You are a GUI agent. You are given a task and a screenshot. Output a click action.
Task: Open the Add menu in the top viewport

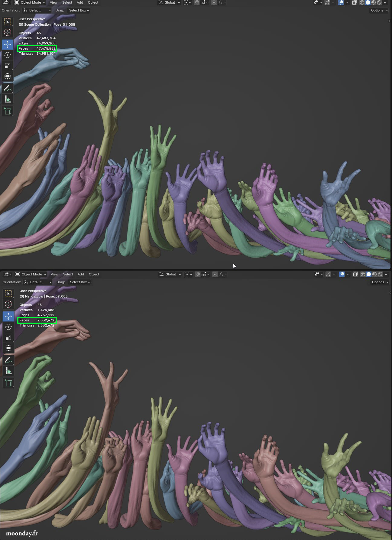click(80, 2)
